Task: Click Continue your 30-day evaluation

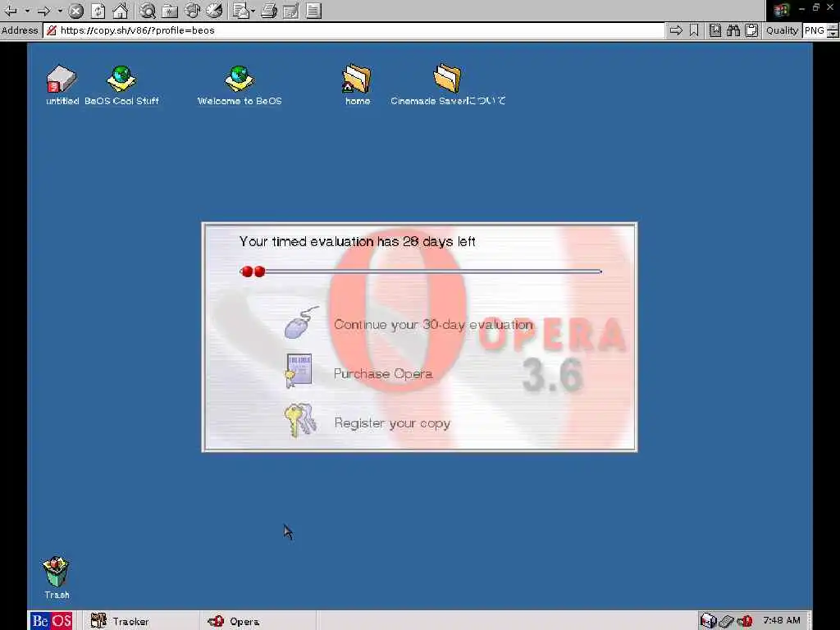Action: click(x=433, y=325)
